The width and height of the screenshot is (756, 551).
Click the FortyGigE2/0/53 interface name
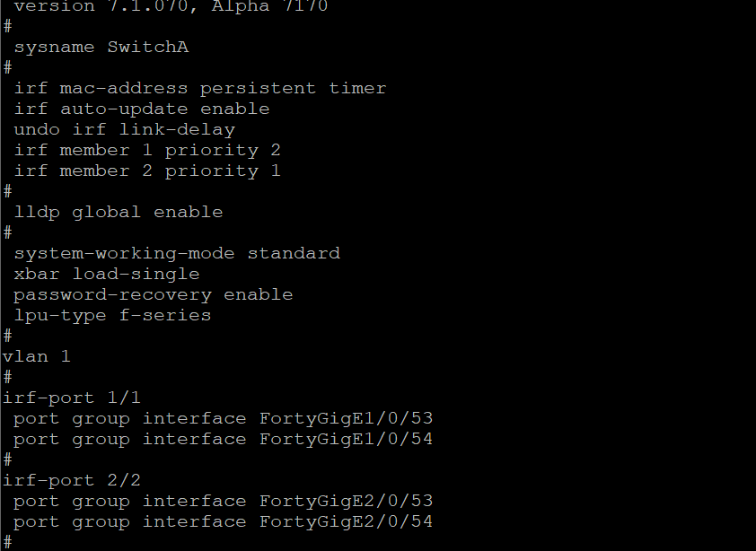(346, 501)
